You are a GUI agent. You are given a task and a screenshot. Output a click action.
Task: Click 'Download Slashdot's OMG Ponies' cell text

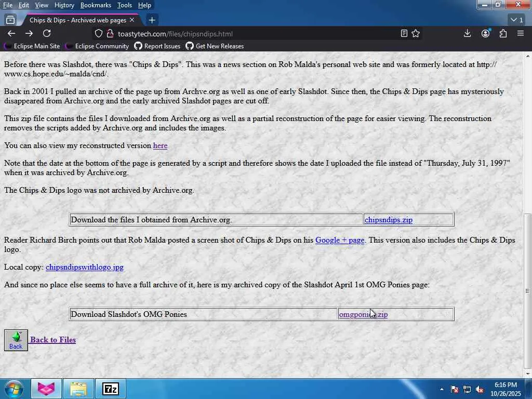129,314
